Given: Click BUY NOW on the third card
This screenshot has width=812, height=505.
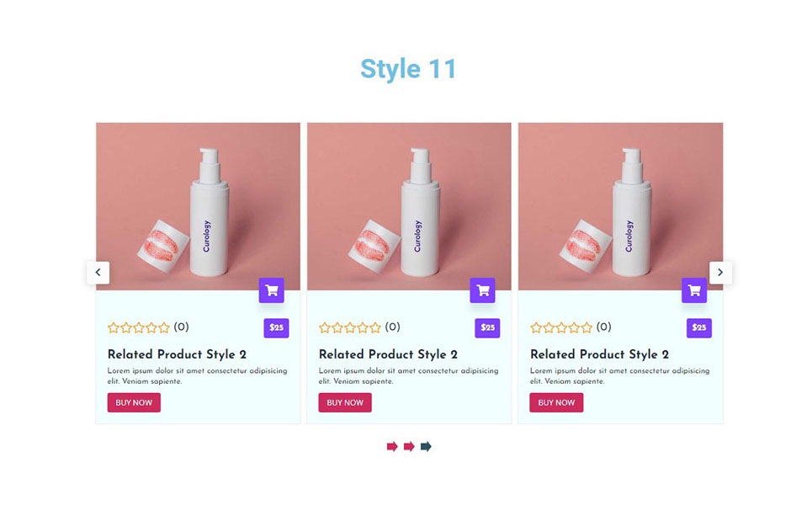Looking at the screenshot, I should tap(556, 402).
